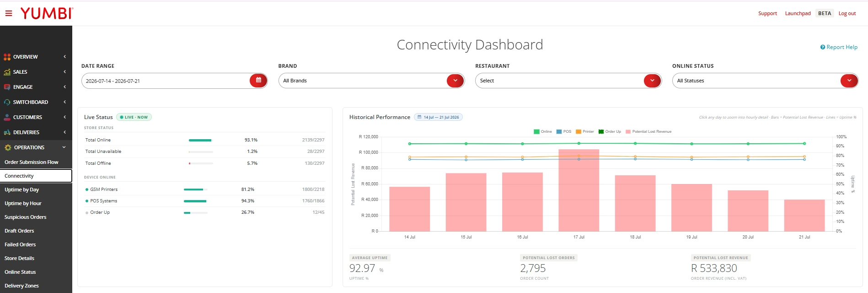Click the Sales chart icon
This screenshot has height=293, width=868.
pyautogui.click(x=7, y=72)
